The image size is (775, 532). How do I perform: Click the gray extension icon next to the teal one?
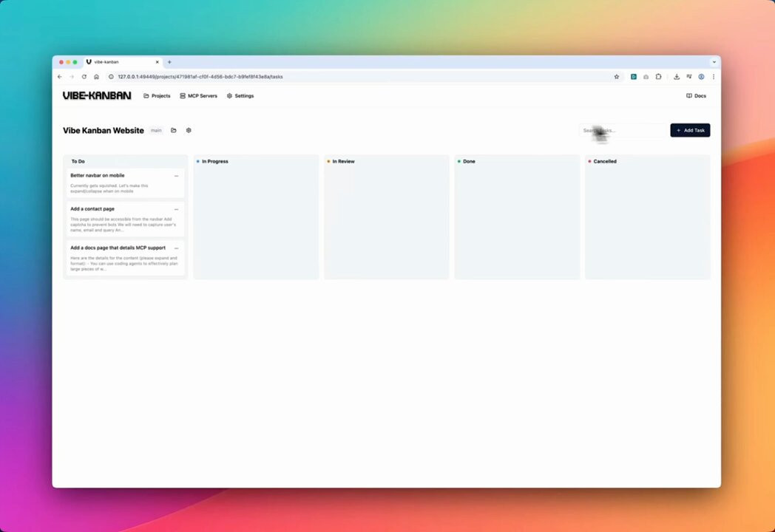[646, 77]
